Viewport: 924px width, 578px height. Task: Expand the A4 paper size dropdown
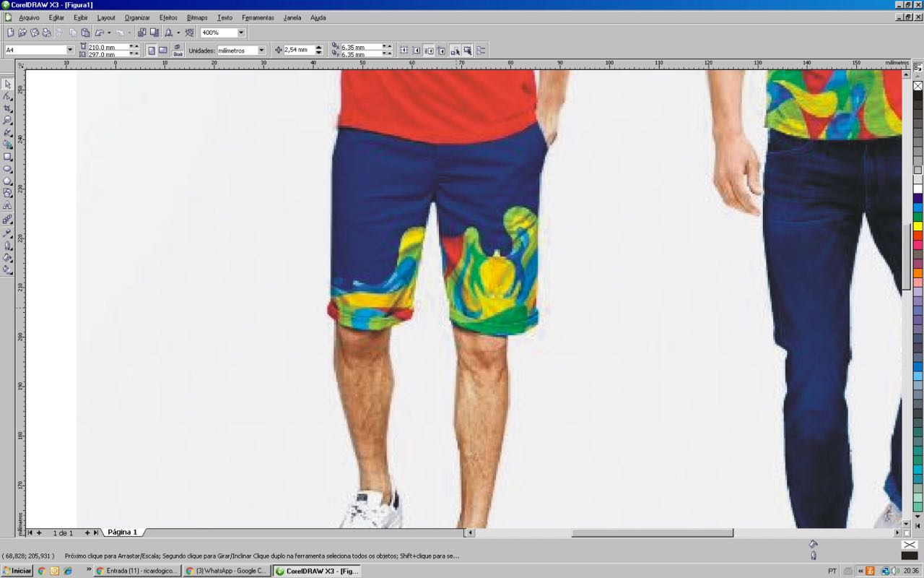[x=70, y=51]
